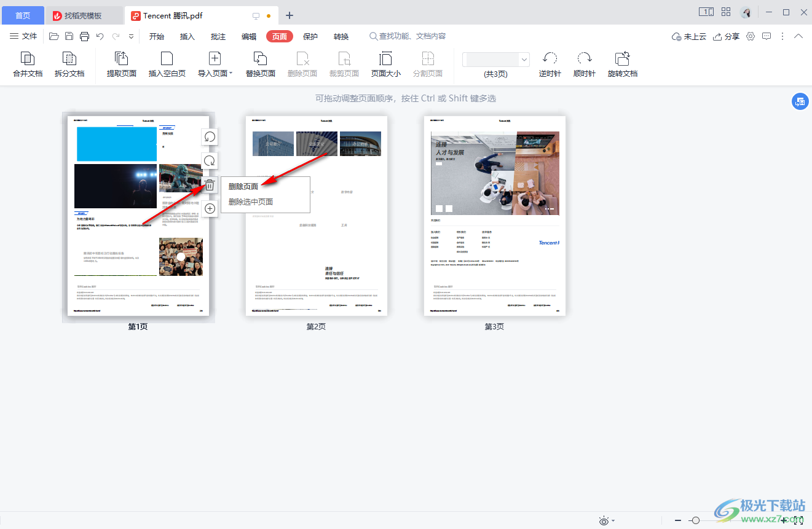Open the user avatar in title bar

[746, 12]
